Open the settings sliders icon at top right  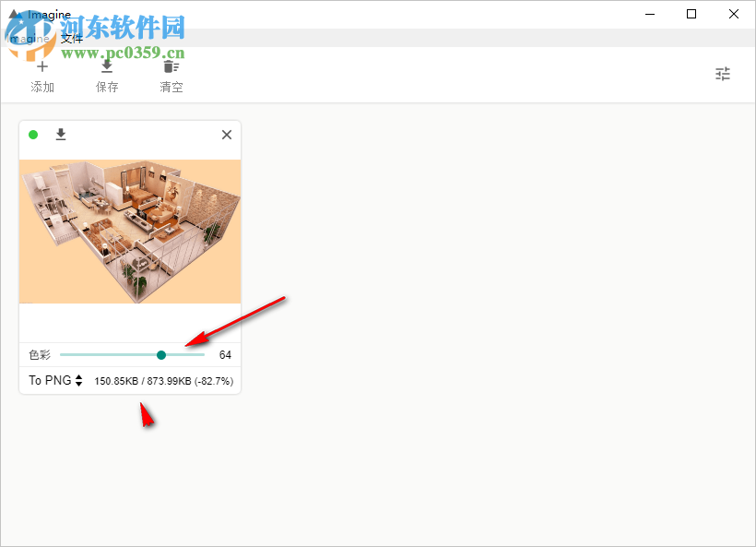click(x=723, y=73)
